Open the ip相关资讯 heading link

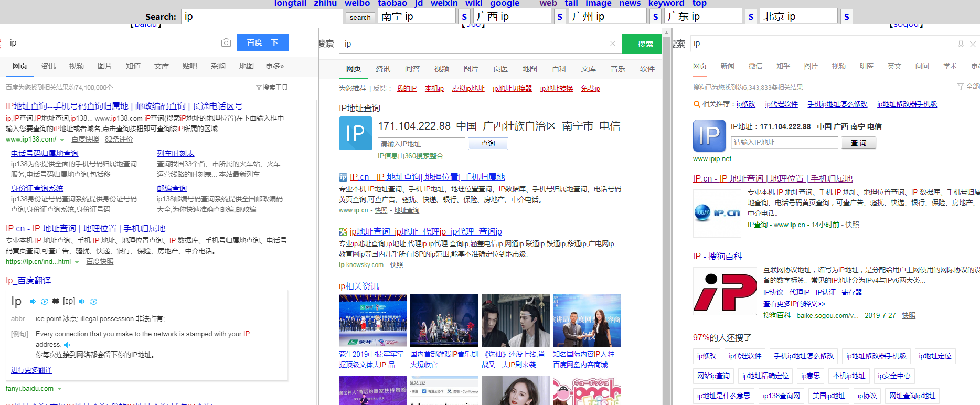tap(359, 286)
